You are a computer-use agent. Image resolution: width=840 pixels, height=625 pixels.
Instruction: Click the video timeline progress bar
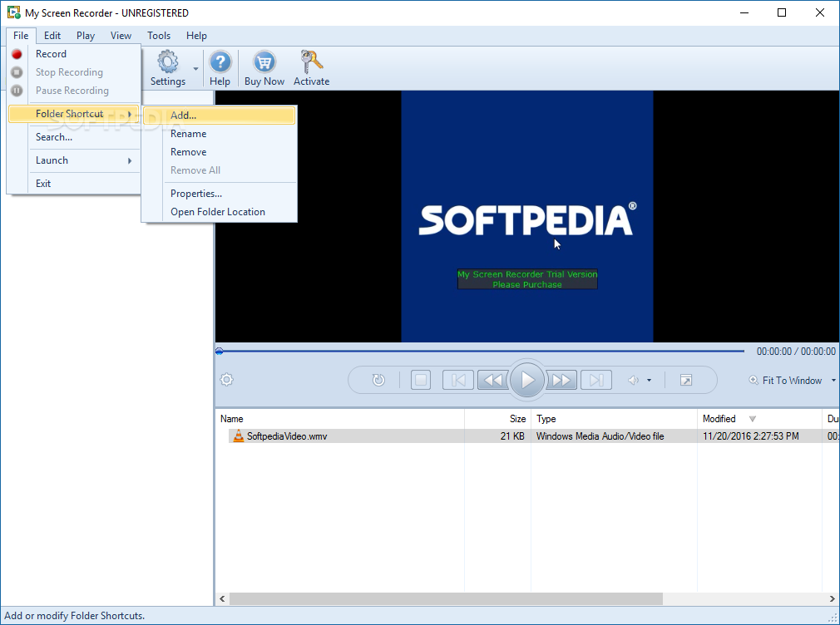481,352
